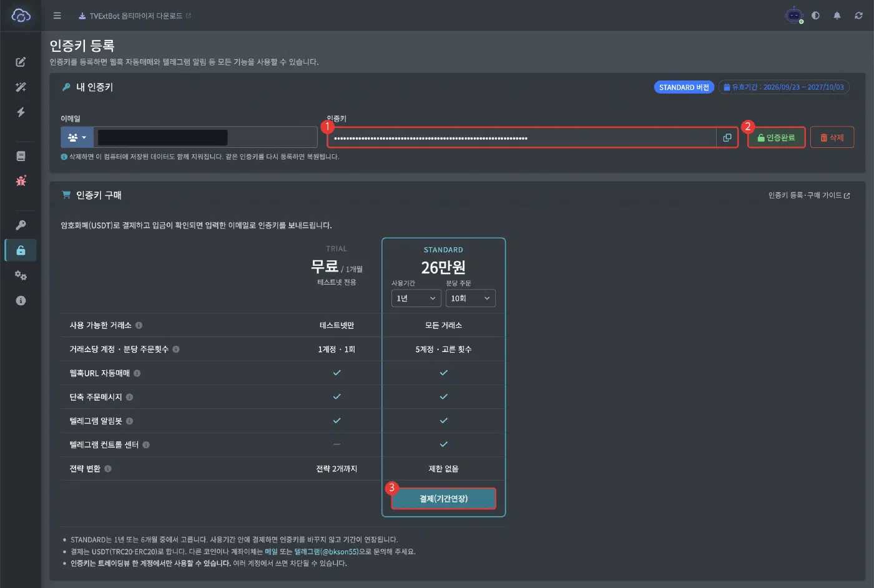Open the gears settings sidebar icon
Screen dimensions: 874x588
pyautogui.click(x=21, y=275)
